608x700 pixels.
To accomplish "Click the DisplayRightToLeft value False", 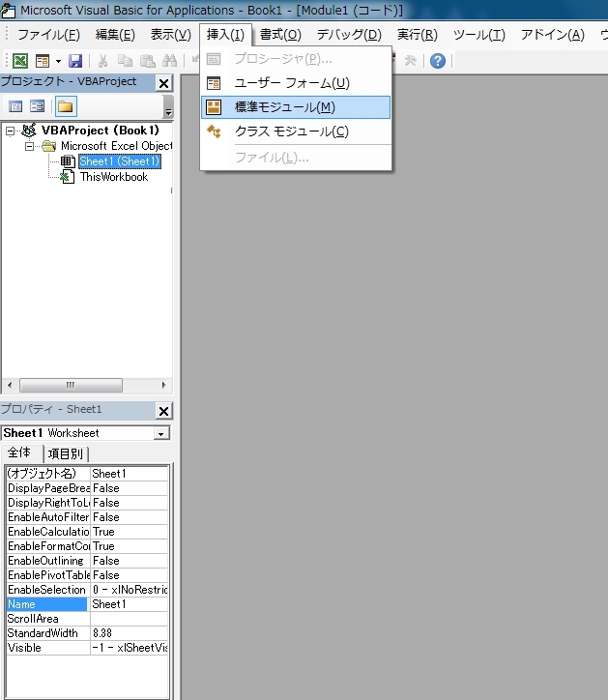I will [x=129, y=503].
